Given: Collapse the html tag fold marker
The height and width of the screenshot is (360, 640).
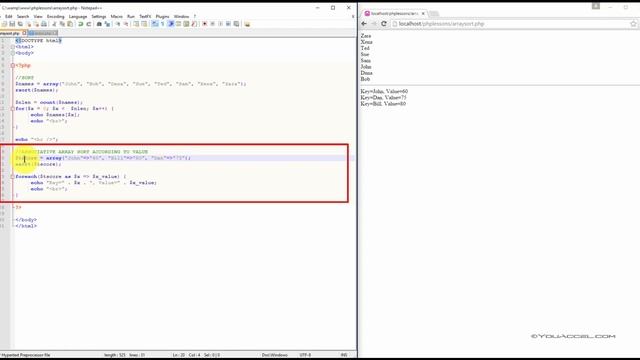Looking at the screenshot, I should (13, 47).
